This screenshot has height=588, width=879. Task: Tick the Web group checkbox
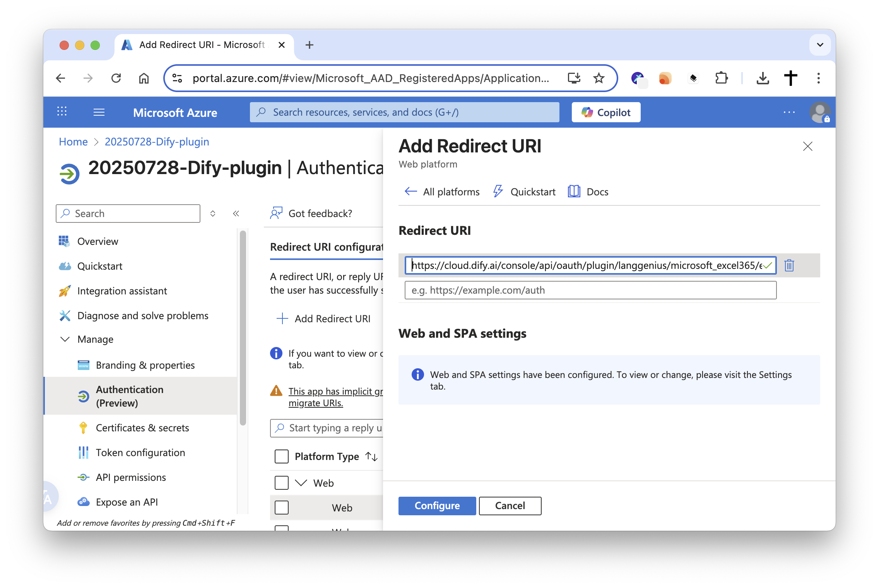282,483
